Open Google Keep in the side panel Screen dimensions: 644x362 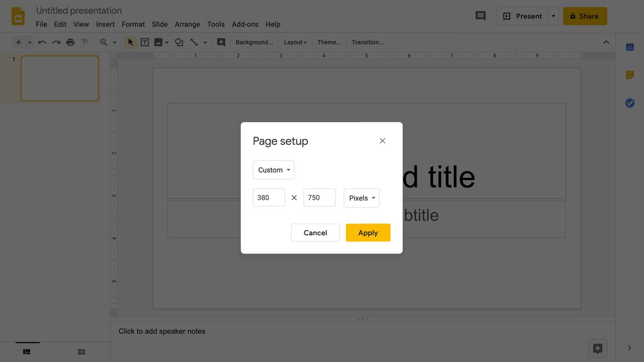click(629, 74)
